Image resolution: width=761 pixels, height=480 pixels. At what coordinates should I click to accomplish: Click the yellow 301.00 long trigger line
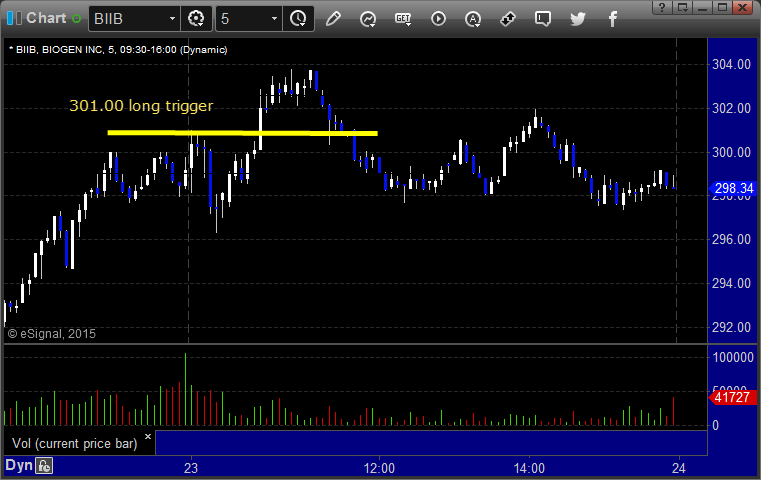(242, 132)
